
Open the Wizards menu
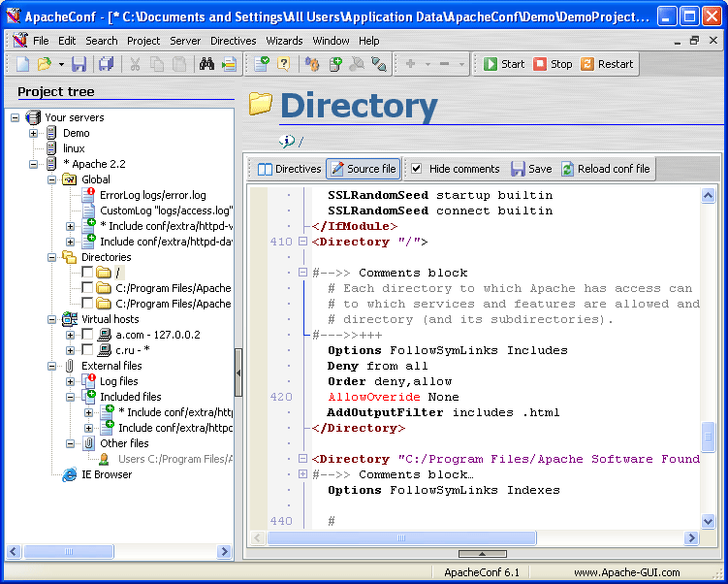click(284, 41)
